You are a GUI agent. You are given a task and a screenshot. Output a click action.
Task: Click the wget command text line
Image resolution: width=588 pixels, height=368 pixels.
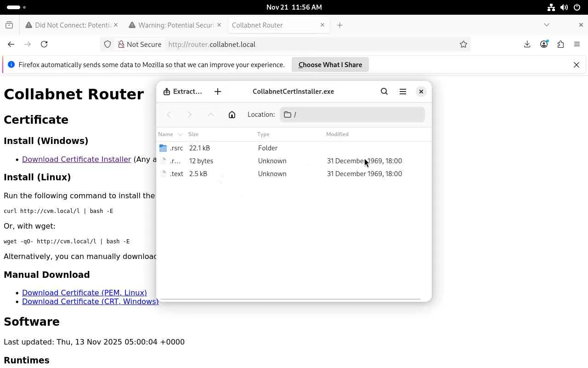coord(67,241)
